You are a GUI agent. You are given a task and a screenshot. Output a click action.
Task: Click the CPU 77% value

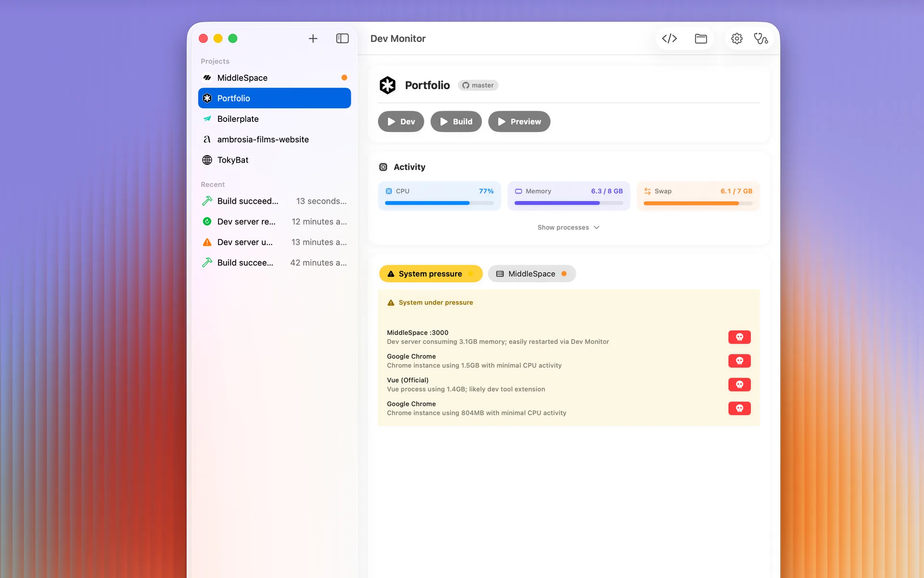[x=486, y=191]
